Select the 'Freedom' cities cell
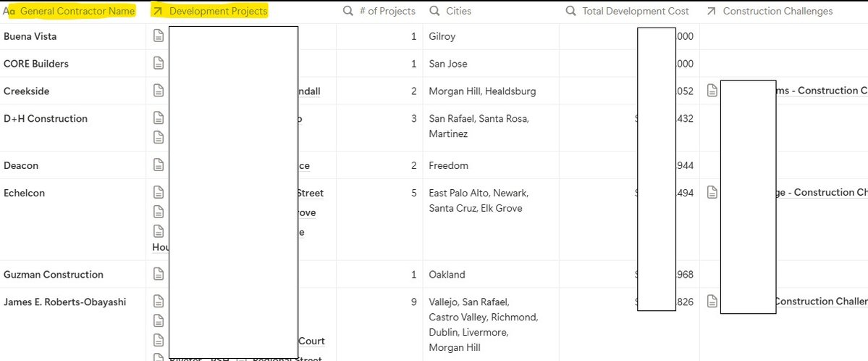868x361 pixels. [x=491, y=165]
